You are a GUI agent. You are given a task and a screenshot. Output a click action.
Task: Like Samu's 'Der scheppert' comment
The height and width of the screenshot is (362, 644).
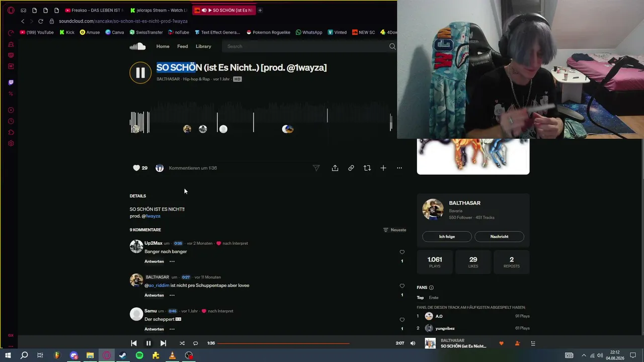point(402,320)
